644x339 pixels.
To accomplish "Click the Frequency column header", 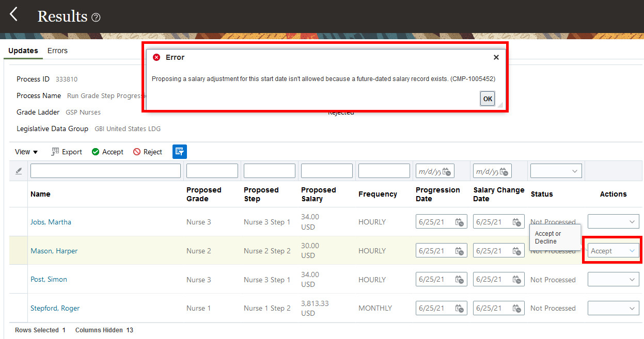I will [x=378, y=194].
